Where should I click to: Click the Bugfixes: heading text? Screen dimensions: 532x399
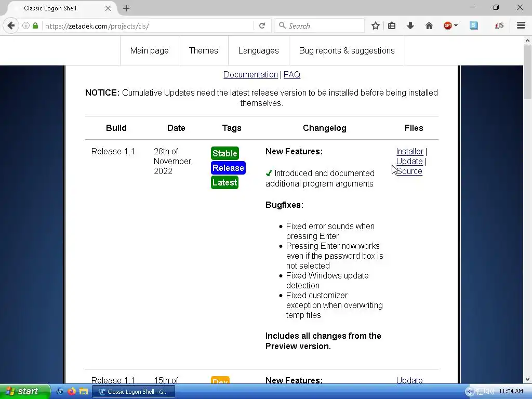coord(284,205)
